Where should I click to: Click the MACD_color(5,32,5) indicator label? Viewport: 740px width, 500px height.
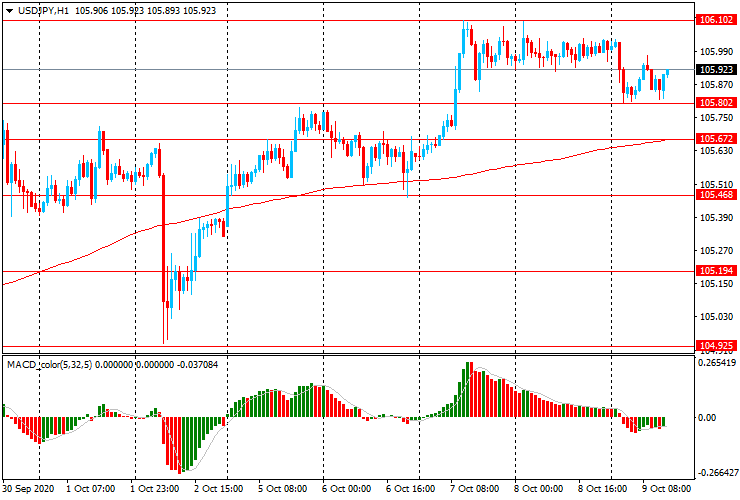tap(50, 364)
